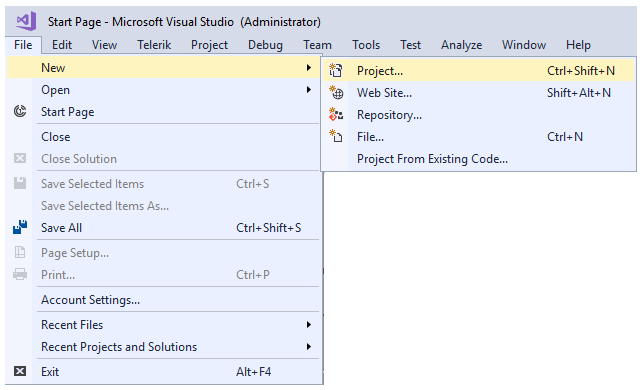
Task: Select Project From Existing Code...
Action: click(478, 158)
